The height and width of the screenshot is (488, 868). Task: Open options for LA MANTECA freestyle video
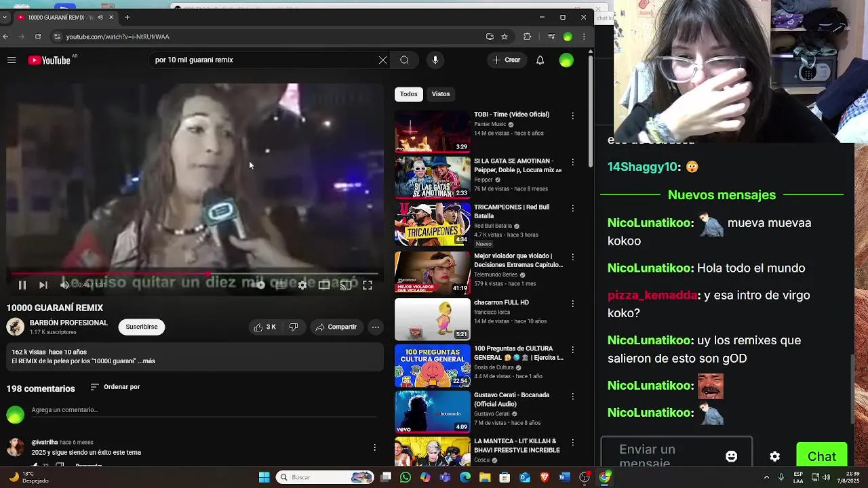point(573,443)
